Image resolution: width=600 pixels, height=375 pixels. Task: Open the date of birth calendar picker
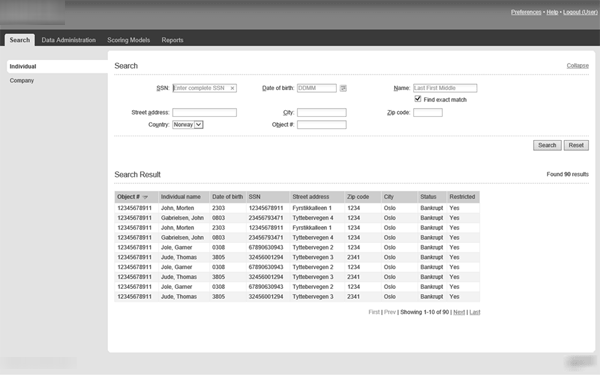(343, 88)
